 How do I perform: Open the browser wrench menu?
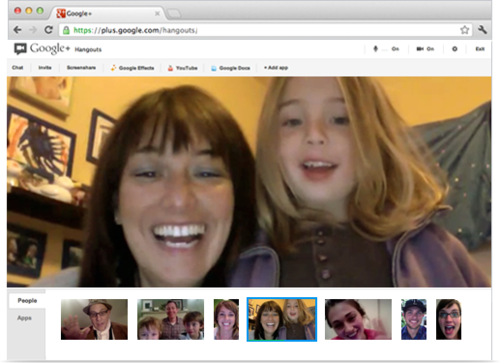[x=482, y=30]
